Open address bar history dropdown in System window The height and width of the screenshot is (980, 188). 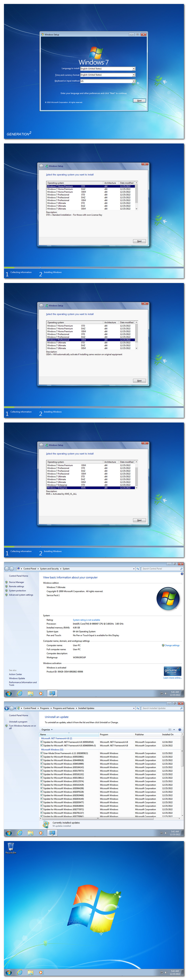(x=134, y=569)
